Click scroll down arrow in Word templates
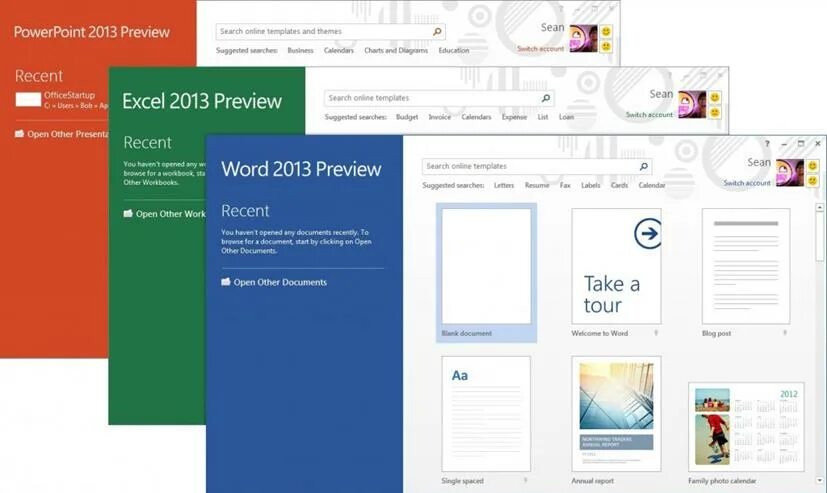 tap(819, 480)
